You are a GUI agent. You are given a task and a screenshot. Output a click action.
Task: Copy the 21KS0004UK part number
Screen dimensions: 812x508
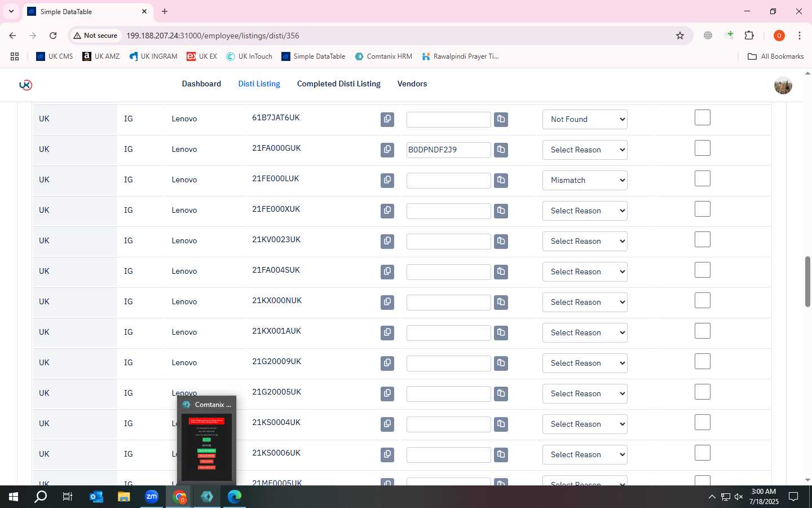387,424
